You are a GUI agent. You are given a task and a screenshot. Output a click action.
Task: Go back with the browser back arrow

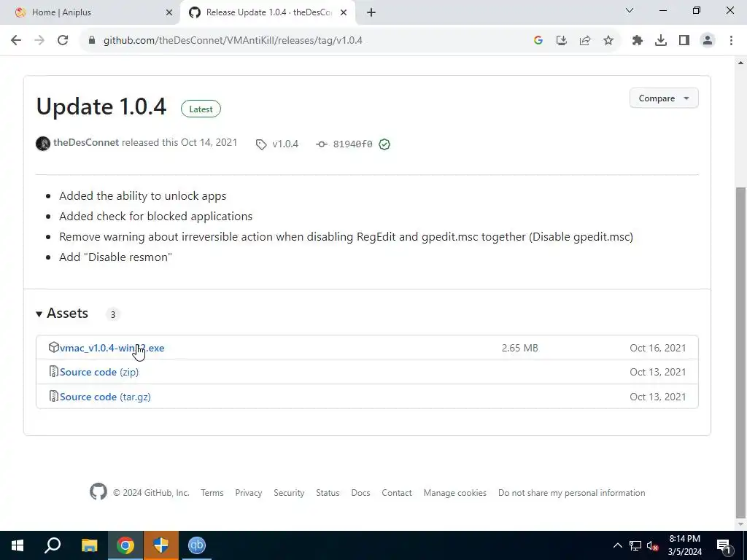click(x=16, y=41)
